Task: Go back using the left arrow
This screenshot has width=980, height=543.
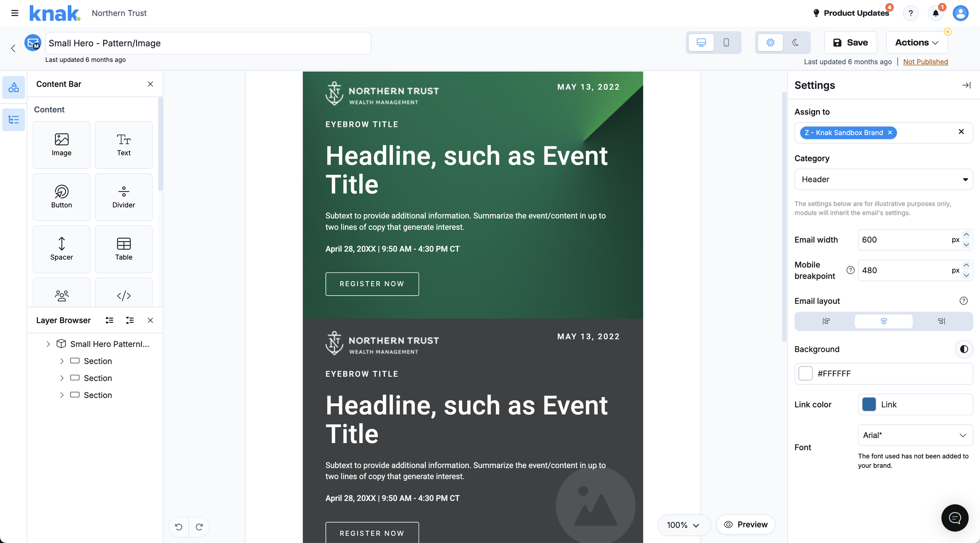Action: (x=13, y=48)
